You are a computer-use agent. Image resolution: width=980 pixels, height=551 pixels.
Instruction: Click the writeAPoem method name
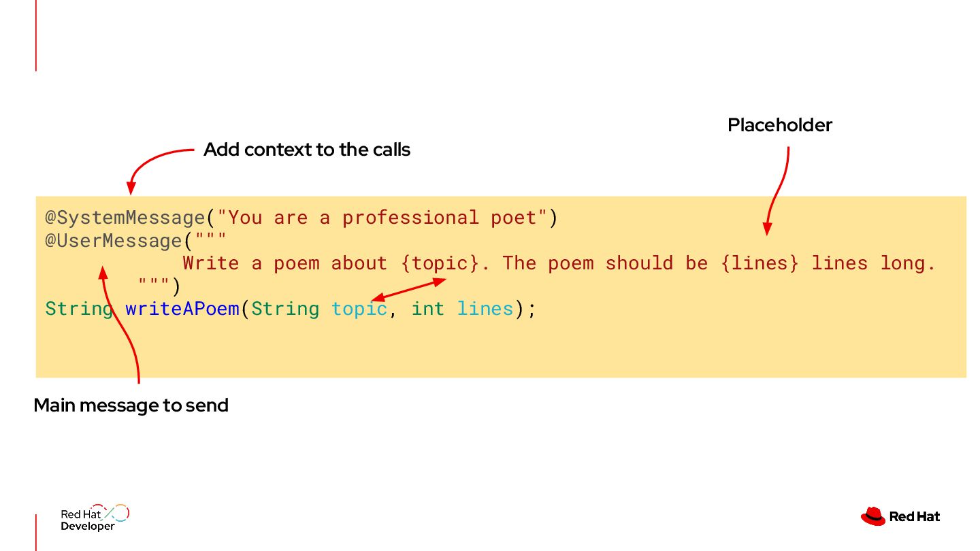pyautogui.click(x=182, y=309)
